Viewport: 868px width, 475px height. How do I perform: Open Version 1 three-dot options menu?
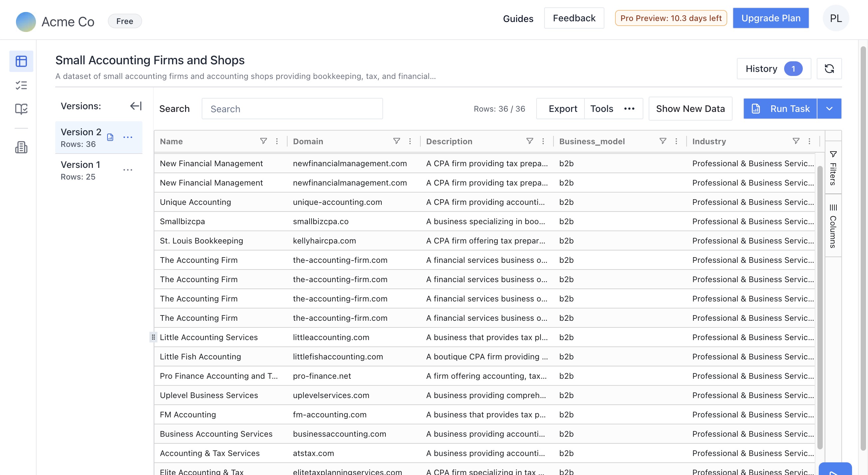(128, 170)
